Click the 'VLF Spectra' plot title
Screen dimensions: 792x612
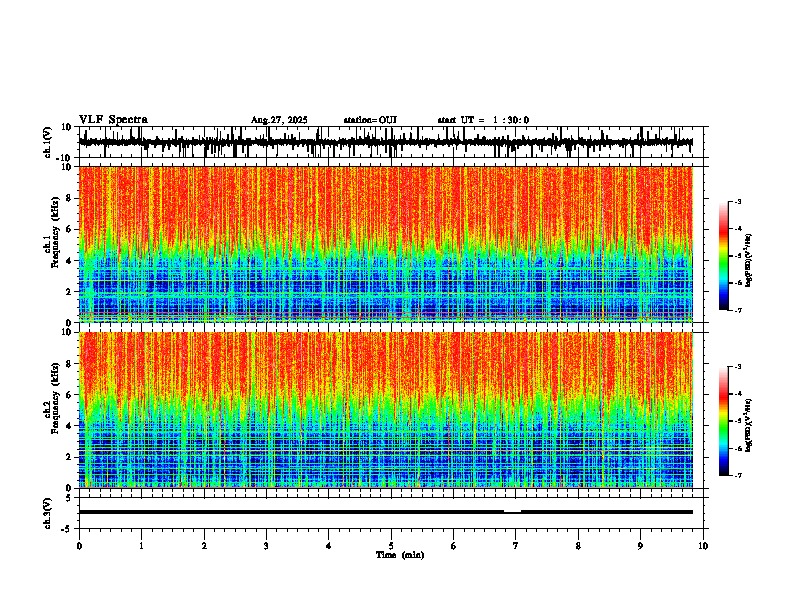tap(113, 119)
